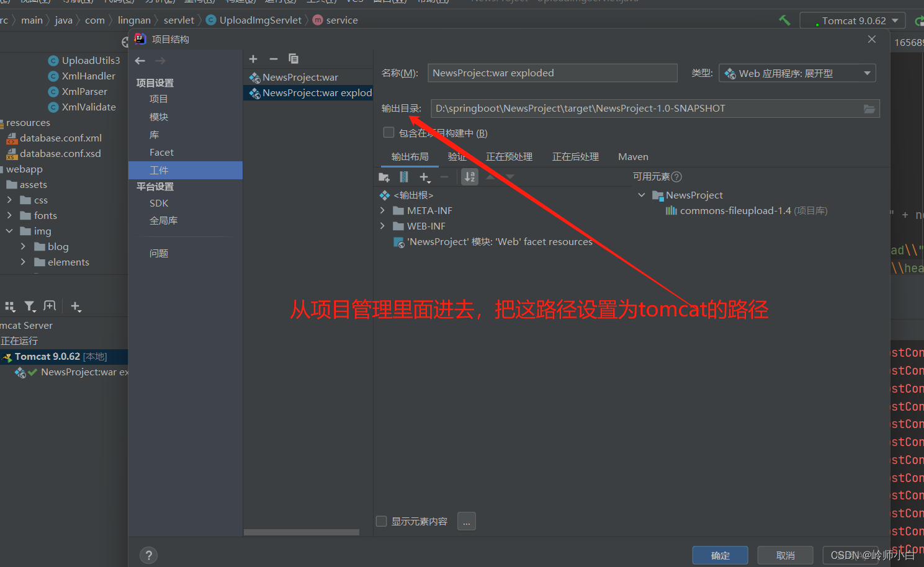This screenshot has height=567, width=924.
Task: Click the service method icon in breadcrumb
Action: click(x=318, y=20)
